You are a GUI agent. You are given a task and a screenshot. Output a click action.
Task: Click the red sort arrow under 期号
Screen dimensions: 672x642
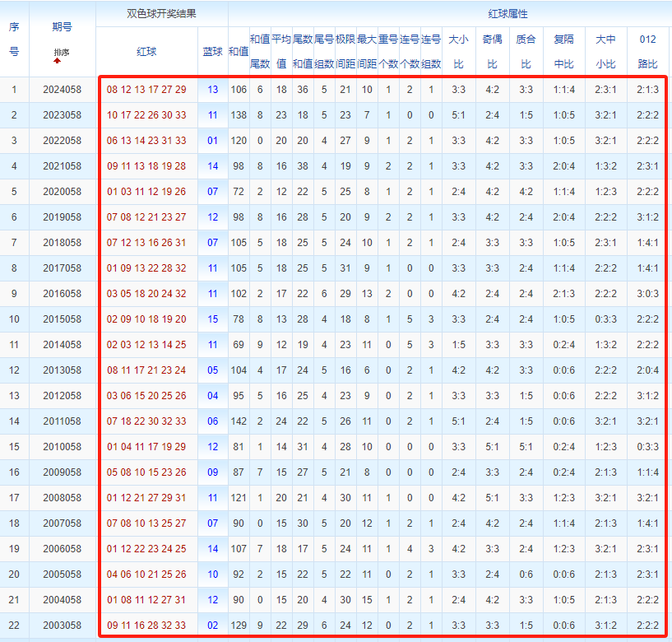pos(58,60)
